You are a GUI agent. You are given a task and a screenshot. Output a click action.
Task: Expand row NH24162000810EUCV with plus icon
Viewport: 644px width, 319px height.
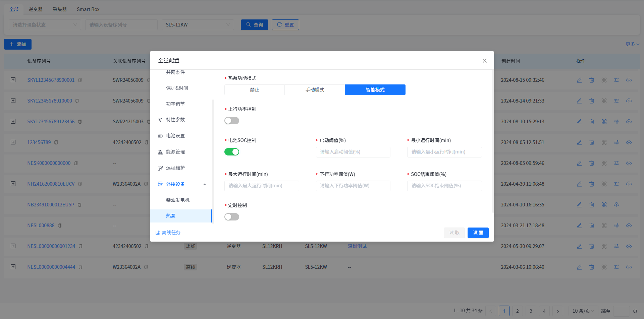13,184
